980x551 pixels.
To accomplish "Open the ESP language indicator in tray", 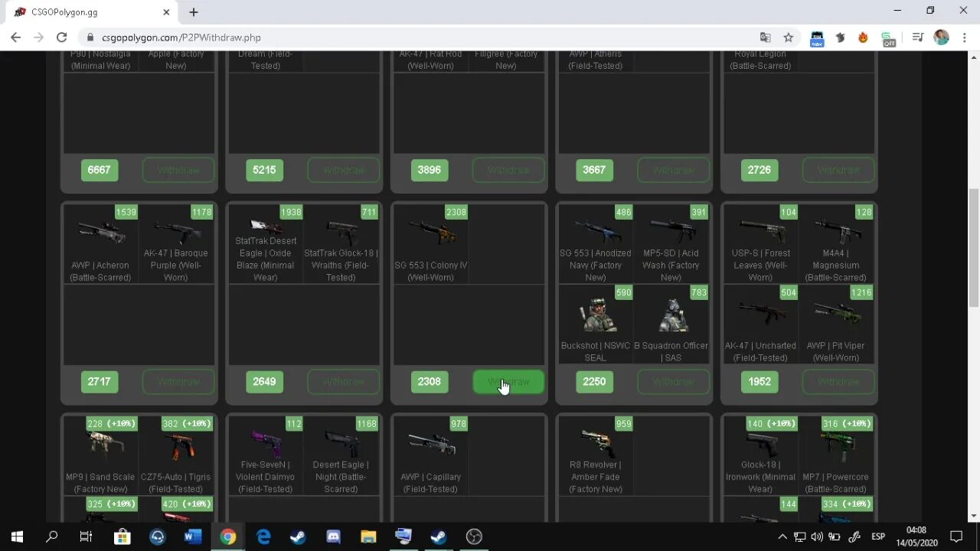I will tap(878, 536).
